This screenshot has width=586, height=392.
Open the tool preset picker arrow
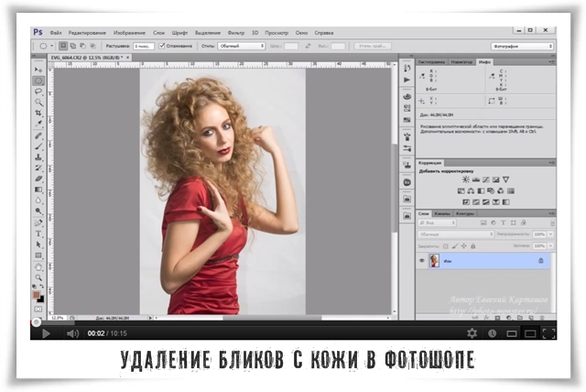coord(51,46)
